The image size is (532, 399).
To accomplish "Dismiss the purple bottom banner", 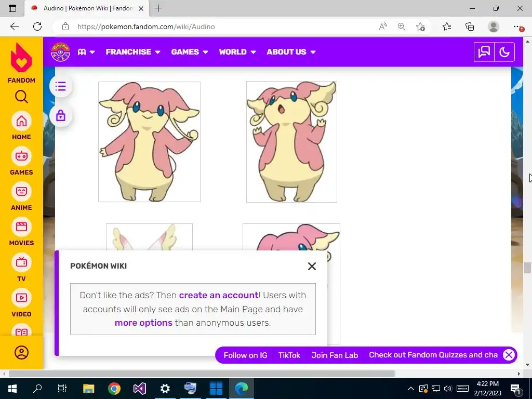I will point(509,355).
